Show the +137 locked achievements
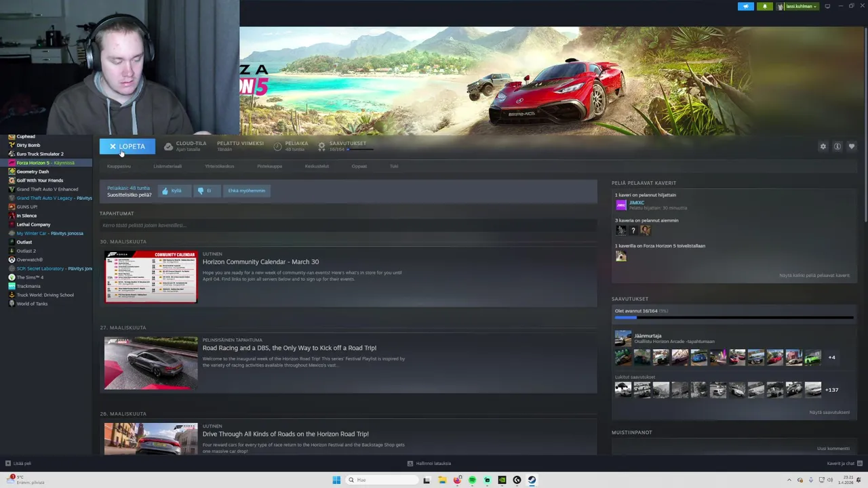The image size is (868, 488). (x=831, y=390)
